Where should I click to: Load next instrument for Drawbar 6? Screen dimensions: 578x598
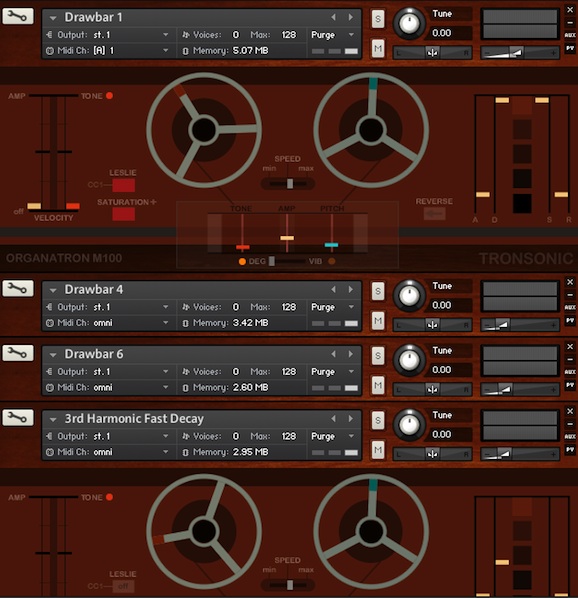click(350, 354)
